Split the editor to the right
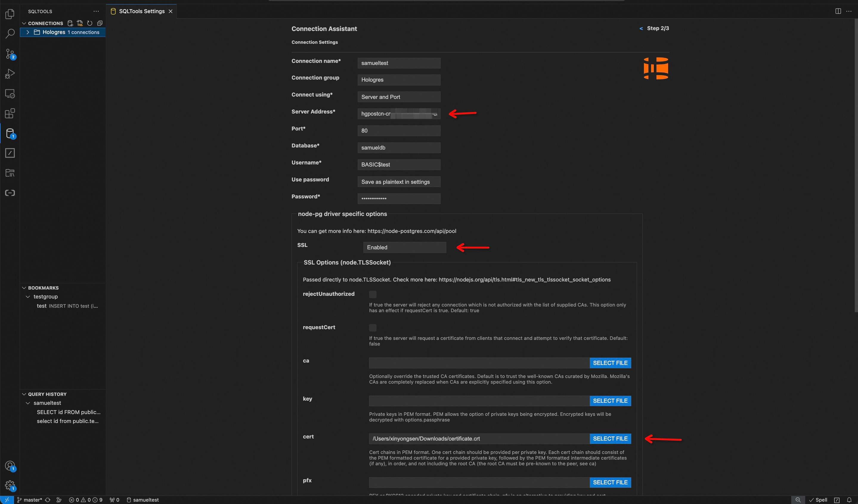 click(838, 11)
